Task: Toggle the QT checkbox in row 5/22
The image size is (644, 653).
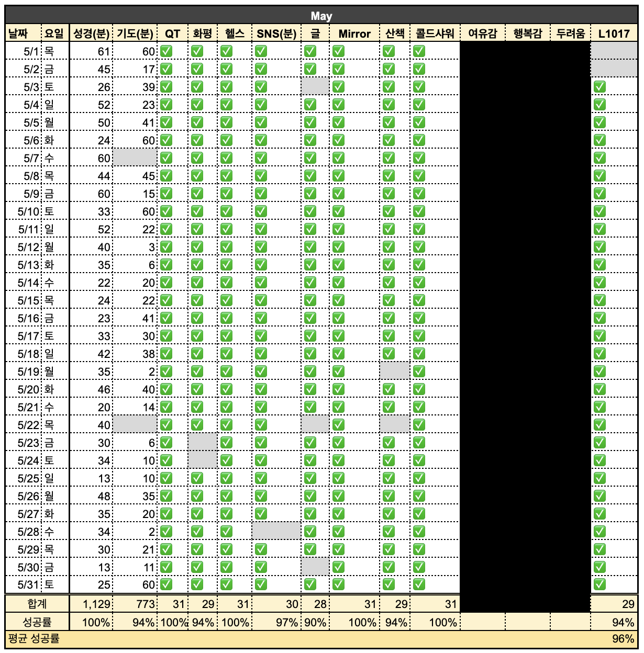Action: pos(166,425)
